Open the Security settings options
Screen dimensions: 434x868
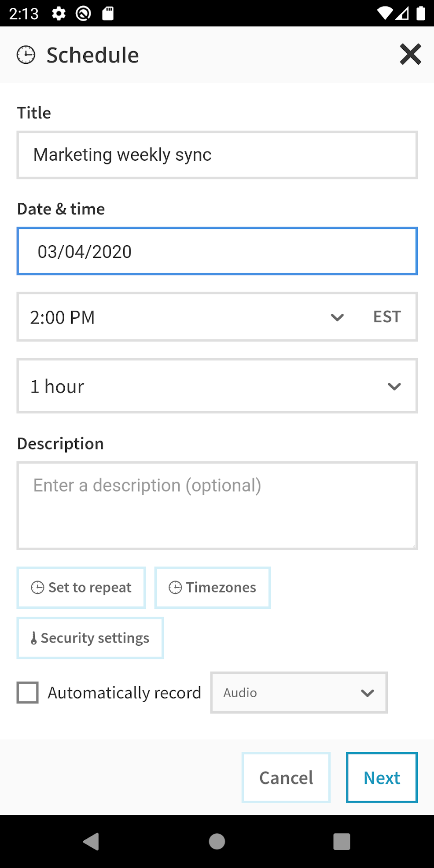point(90,638)
